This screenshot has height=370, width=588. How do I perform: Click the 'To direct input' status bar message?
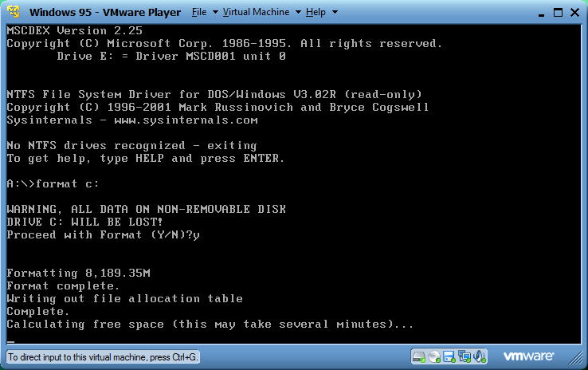(x=103, y=357)
